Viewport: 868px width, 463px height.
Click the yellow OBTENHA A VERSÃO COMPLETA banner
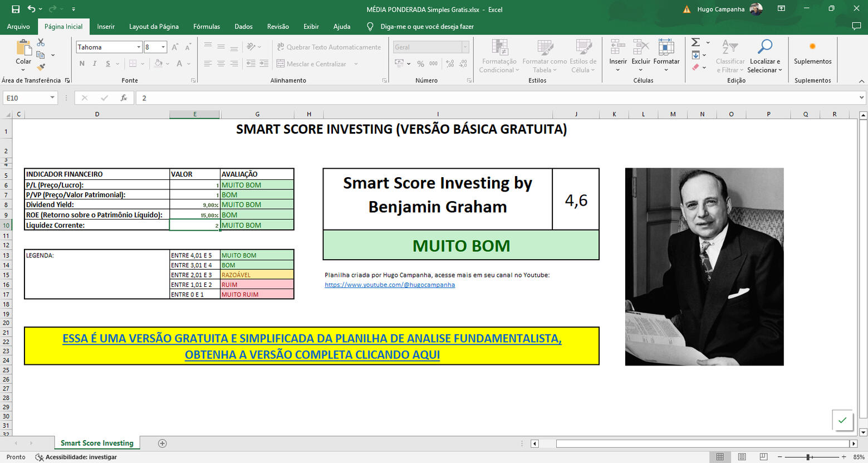click(x=312, y=346)
